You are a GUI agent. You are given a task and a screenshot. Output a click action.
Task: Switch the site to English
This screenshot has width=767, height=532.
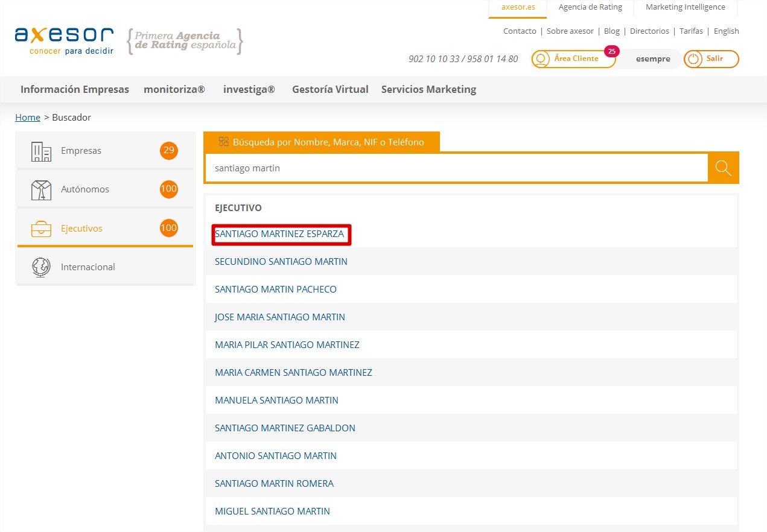[x=727, y=31]
